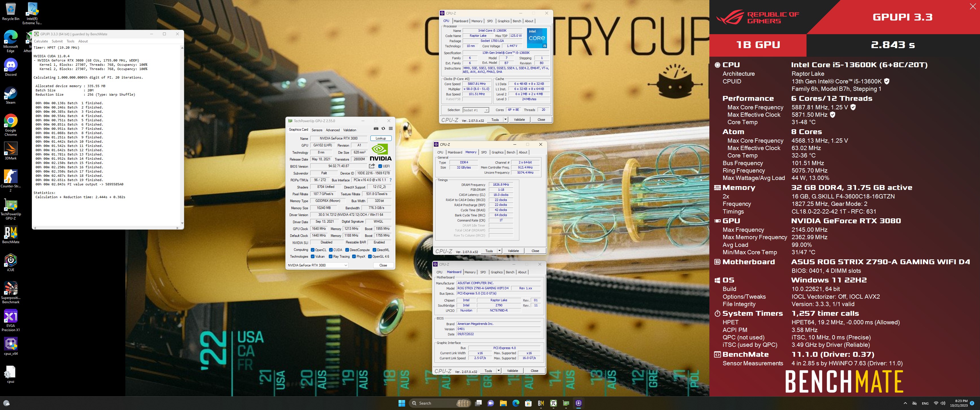Switch to the Advanced tab in GPU-Z
This screenshot has width=980, height=410.
click(x=332, y=130)
